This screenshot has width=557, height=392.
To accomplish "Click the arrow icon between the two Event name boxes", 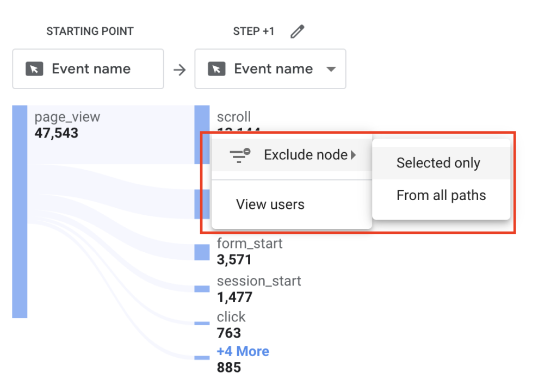I will [x=179, y=70].
